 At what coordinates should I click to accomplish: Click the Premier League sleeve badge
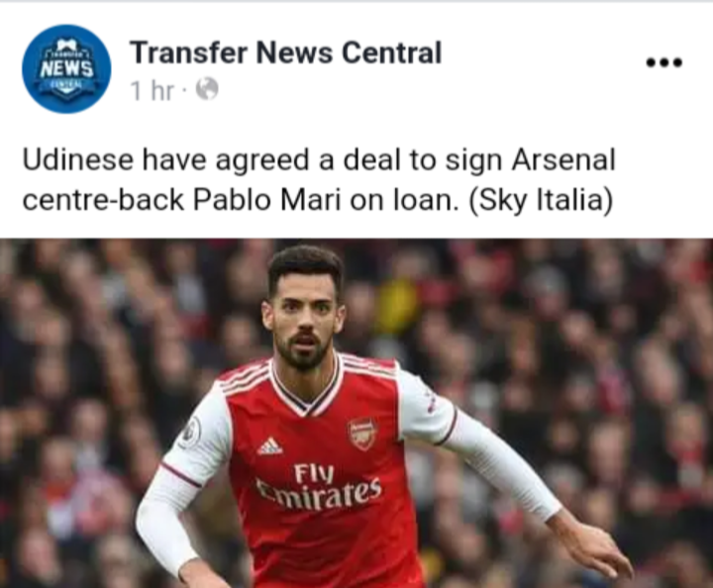190,431
